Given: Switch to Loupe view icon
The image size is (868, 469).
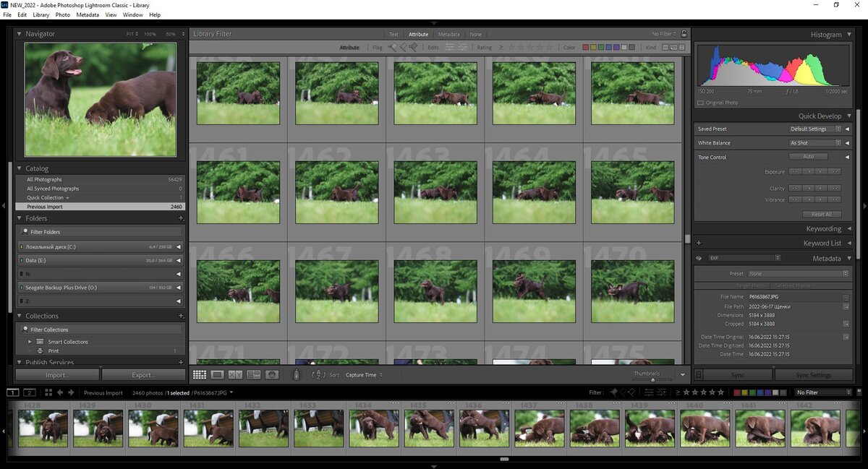Looking at the screenshot, I should (x=217, y=374).
